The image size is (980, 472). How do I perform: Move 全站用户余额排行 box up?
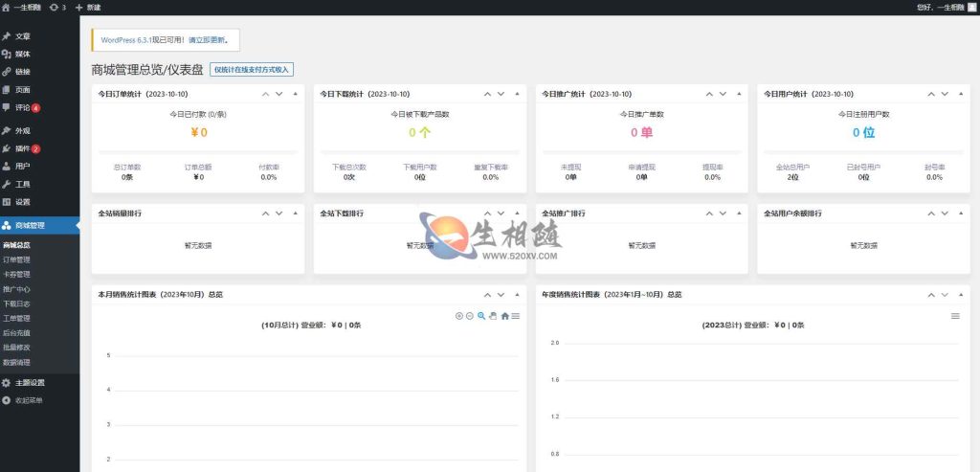tap(931, 214)
